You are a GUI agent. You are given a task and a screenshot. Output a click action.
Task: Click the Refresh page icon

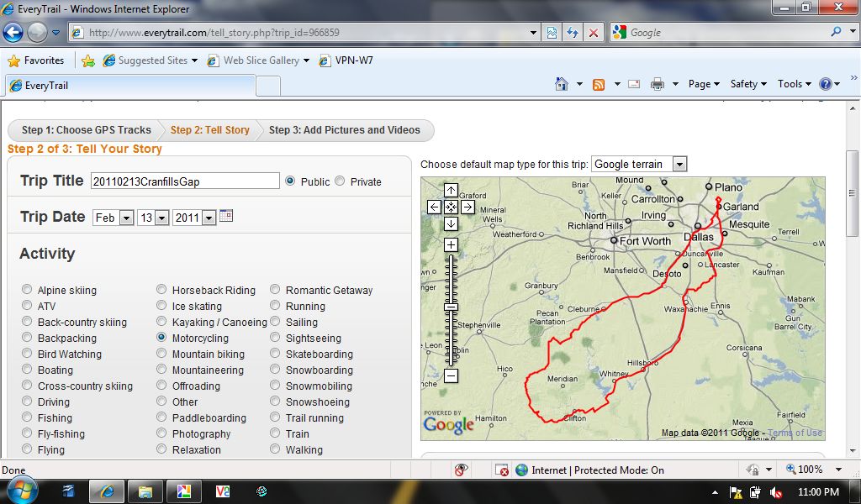coord(572,33)
